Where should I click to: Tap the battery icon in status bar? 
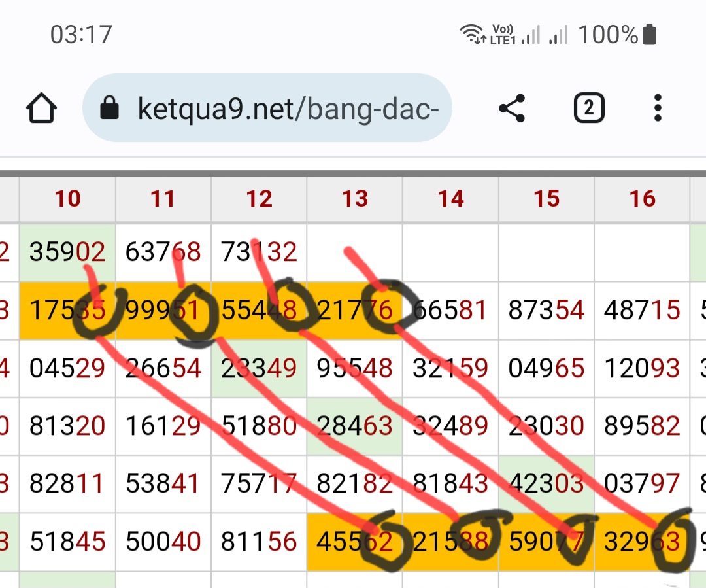[x=649, y=34]
